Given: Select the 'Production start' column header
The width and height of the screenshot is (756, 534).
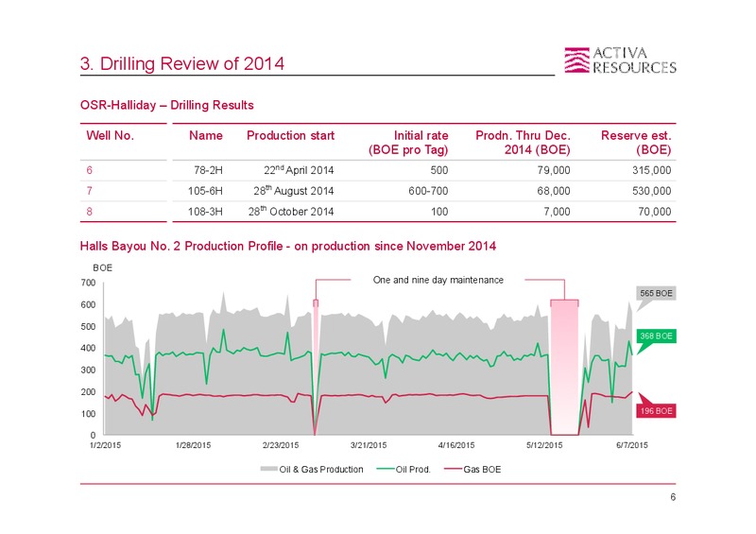Looking at the screenshot, I should tap(290, 135).
